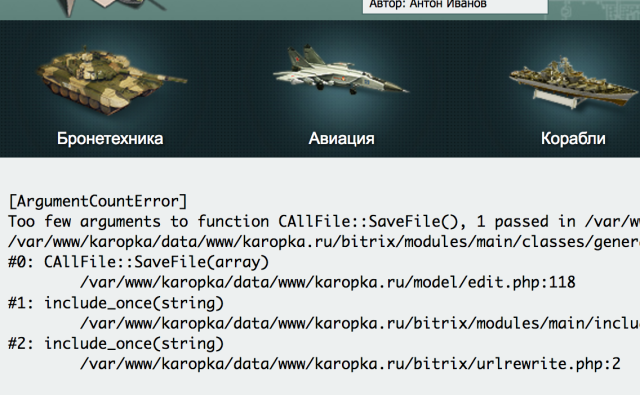Click the model/edit.php:118 path line

coord(328,282)
